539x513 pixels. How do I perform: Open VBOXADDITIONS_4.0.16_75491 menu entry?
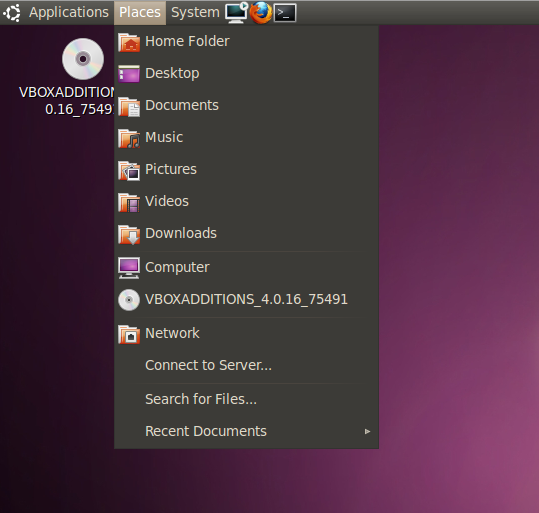pos(246,300)
